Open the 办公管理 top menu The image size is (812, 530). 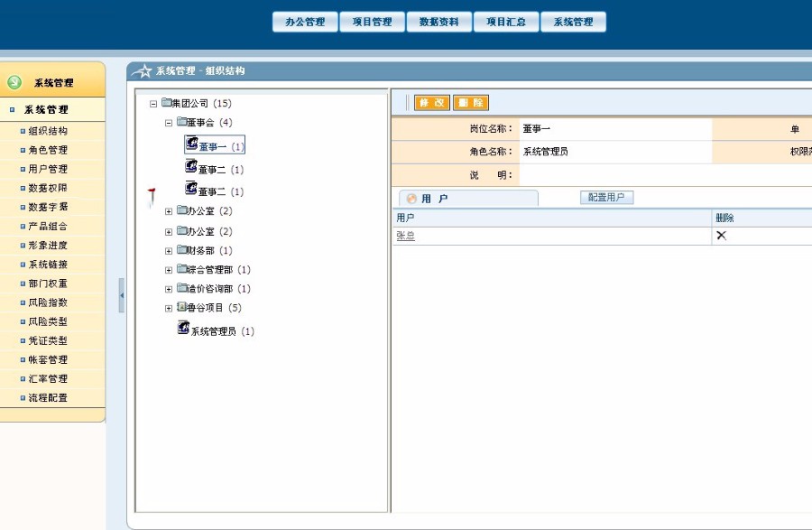click(x=305, y=22)
